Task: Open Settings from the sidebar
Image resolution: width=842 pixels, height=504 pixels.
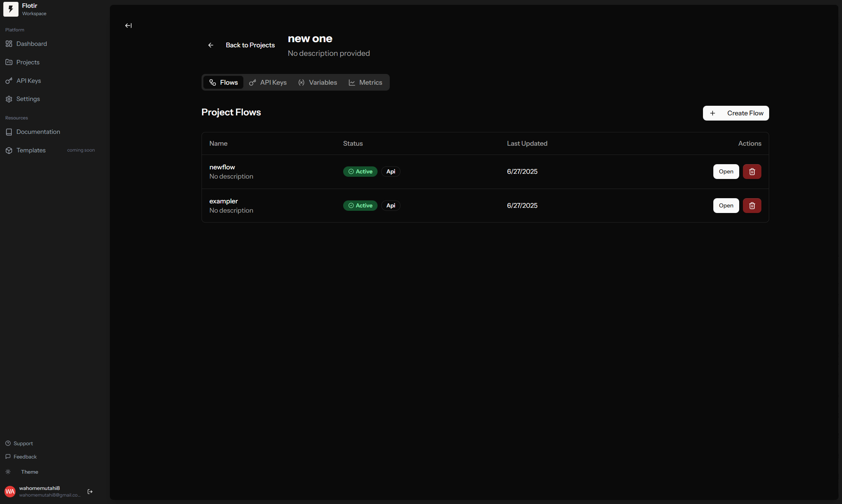Action: [x=28, y=99]
